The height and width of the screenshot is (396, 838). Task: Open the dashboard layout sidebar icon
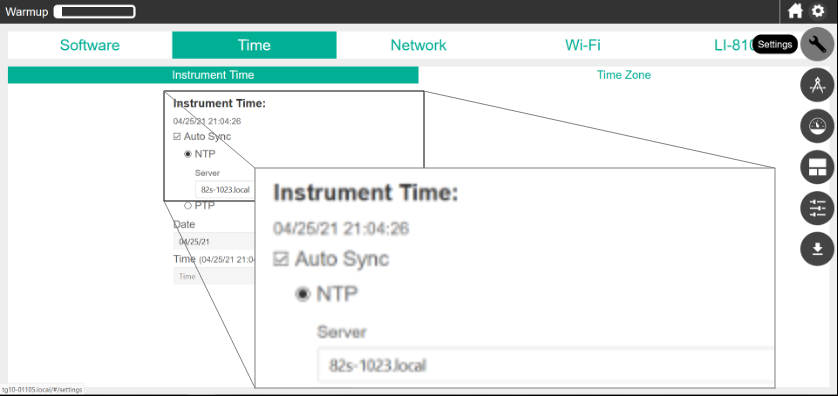[817, 167]
